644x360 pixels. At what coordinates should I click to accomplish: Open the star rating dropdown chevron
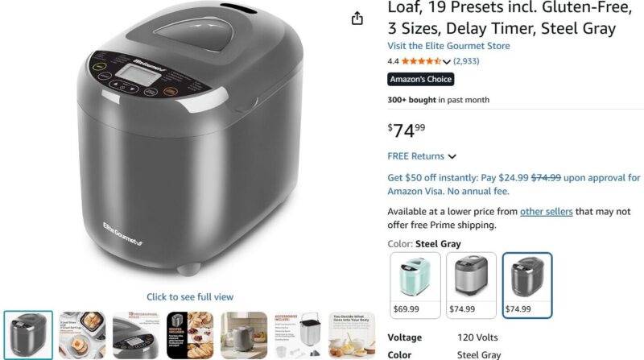tap(447, 62)
